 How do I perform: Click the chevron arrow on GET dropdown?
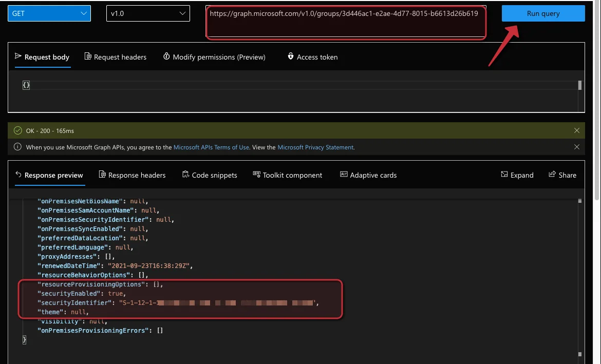[84, 13]
